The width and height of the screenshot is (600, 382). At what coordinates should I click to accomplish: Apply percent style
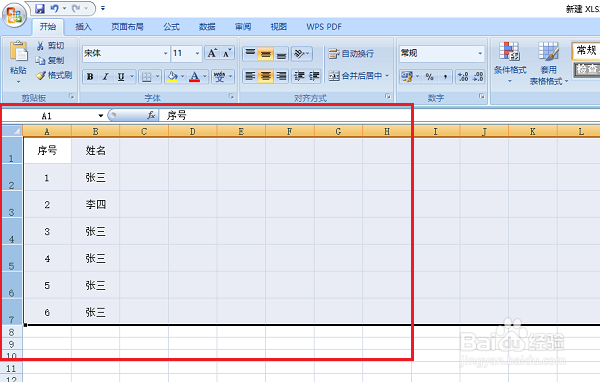[x=429, y=77]
